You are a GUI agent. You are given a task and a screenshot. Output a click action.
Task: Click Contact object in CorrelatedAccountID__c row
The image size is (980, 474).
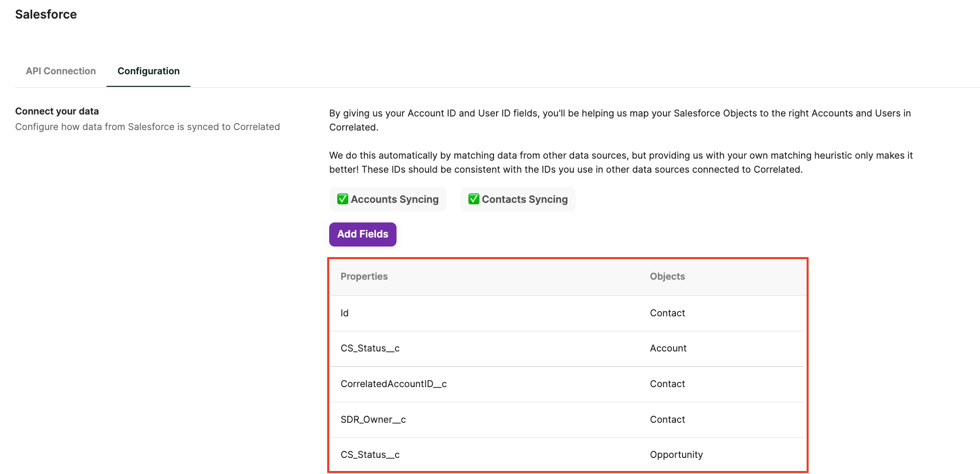667,384
